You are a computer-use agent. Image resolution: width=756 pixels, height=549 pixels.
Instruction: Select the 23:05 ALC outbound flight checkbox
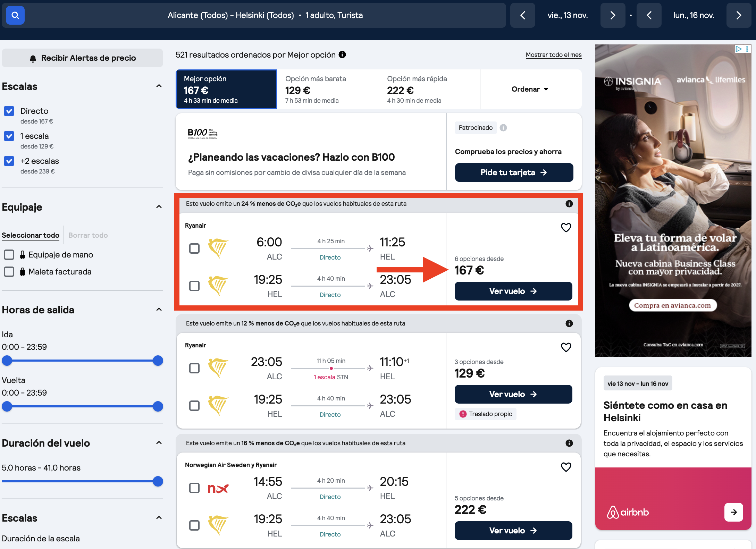[x=194, y=368]
